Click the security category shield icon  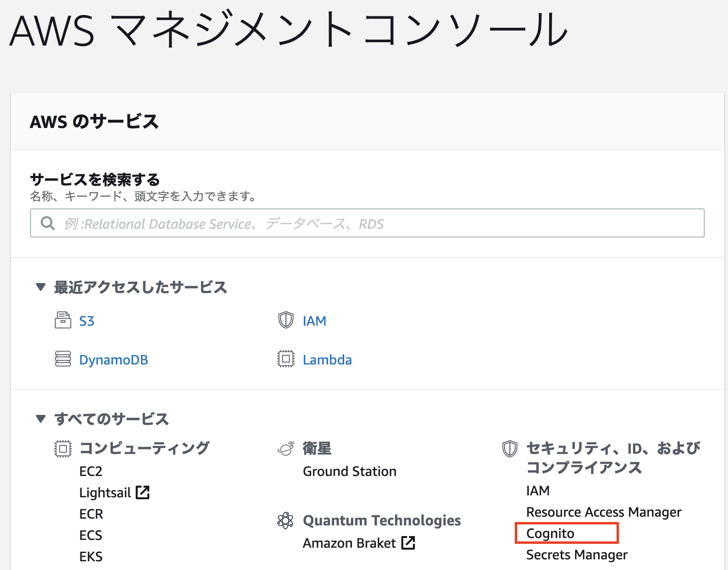(x=509, y=449)
